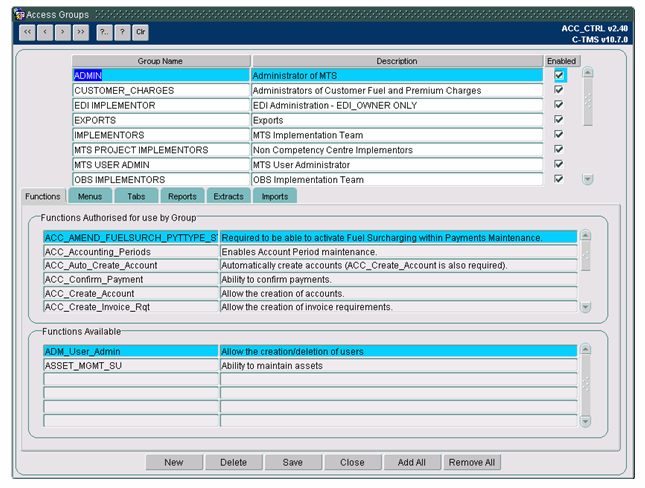Select ACC_Accounting_Periods function

[x=130, y=251]
